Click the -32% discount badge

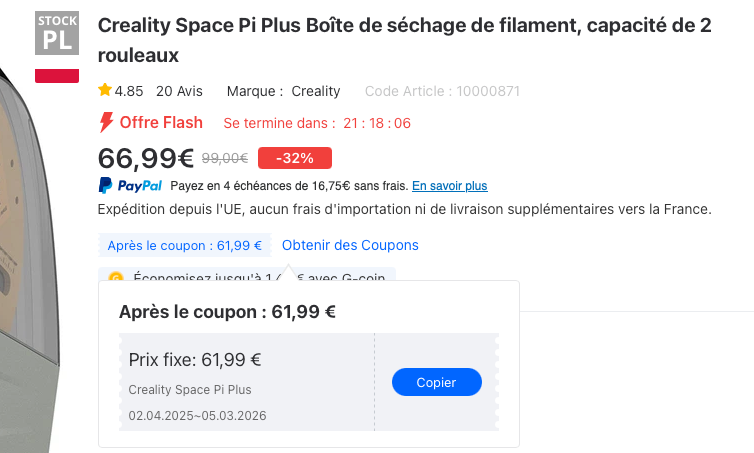295,158
